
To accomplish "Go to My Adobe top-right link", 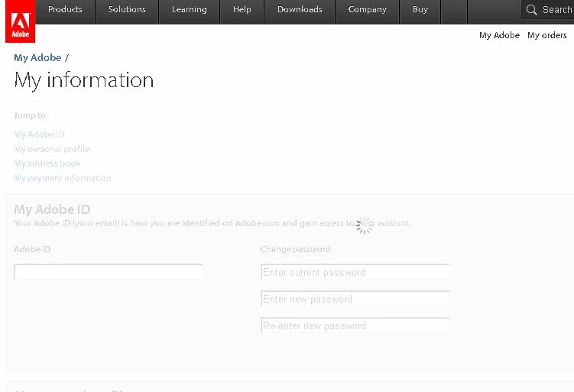I will [x=499, y=35].
